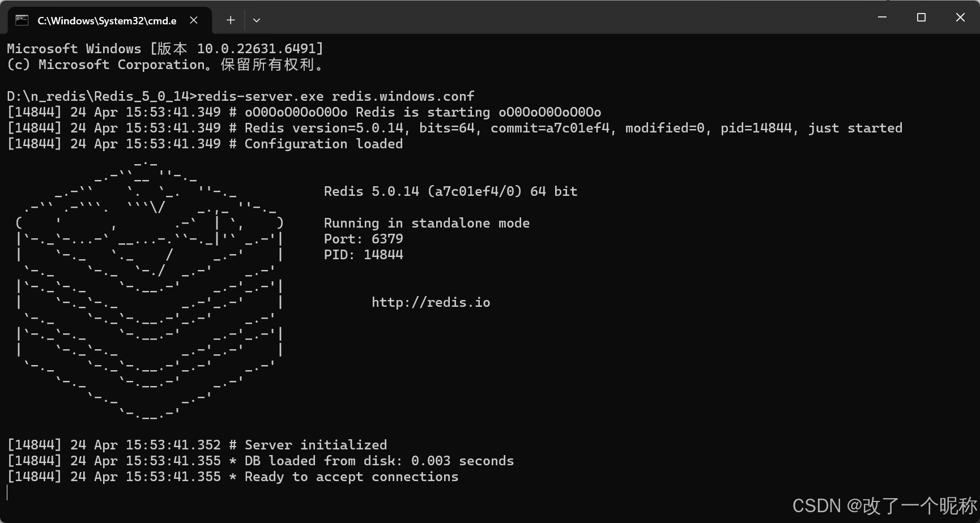Open the new tab profile dropdown

(x=257, y=20)
